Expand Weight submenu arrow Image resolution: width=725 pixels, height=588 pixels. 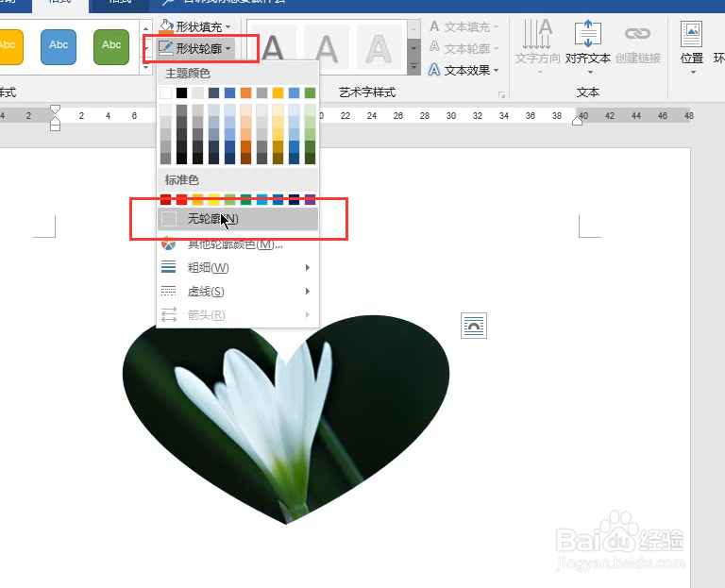click(x=308, y=268)
